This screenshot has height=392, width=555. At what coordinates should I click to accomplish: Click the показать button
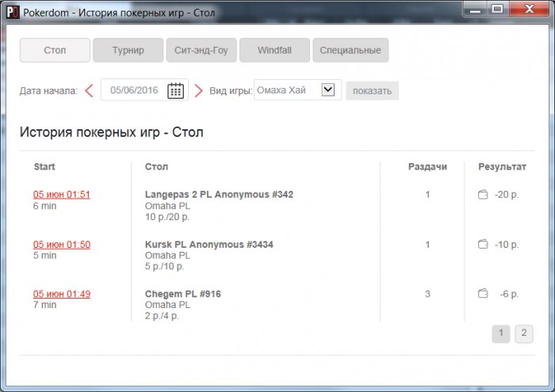[x=372, y=91]
